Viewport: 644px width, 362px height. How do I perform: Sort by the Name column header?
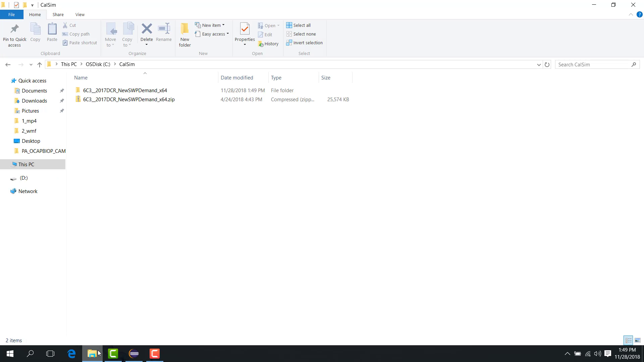point(145,77)
